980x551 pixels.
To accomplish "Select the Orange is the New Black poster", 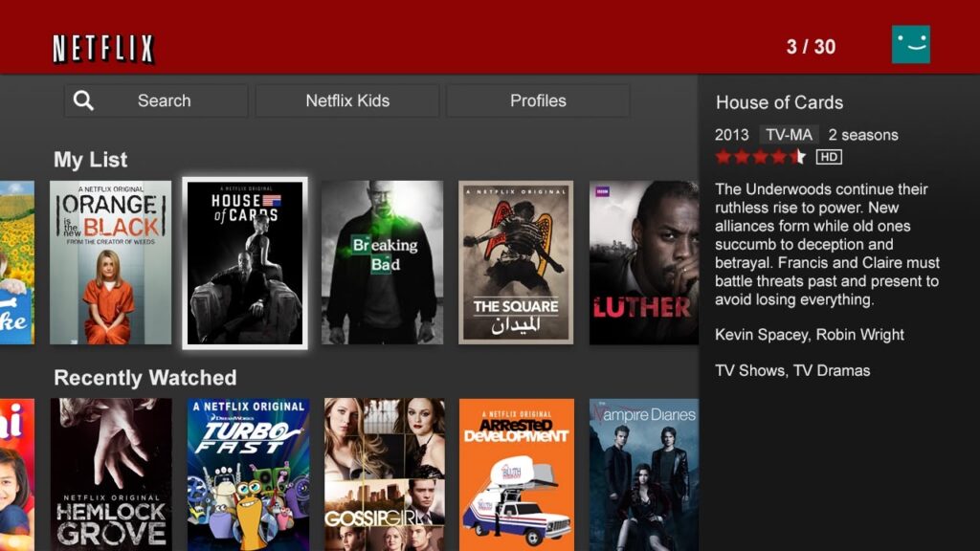I will (111, 262).
